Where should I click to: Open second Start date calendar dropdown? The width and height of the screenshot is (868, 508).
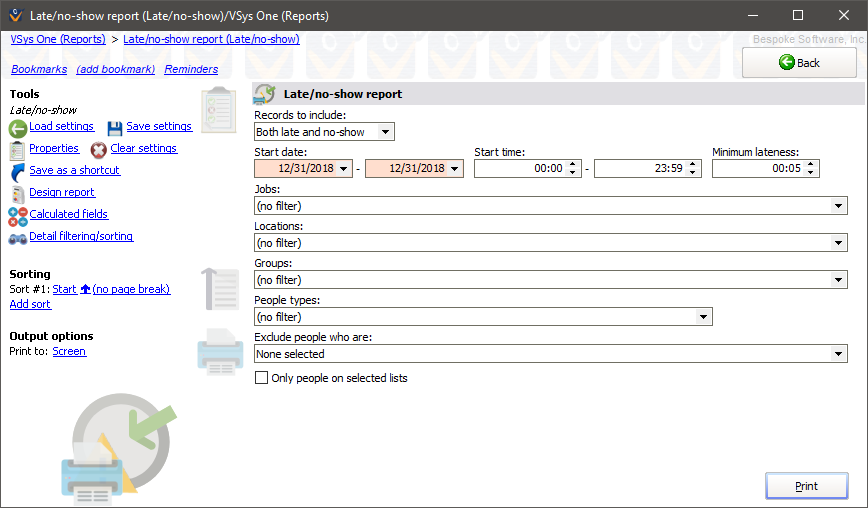454,168
